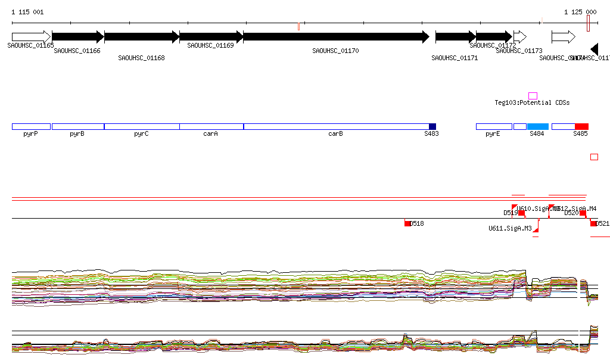The height and width of the screenshot is (364, 610).
Task: Click the pyrC annotation segment
Action: tap(142, 126)
